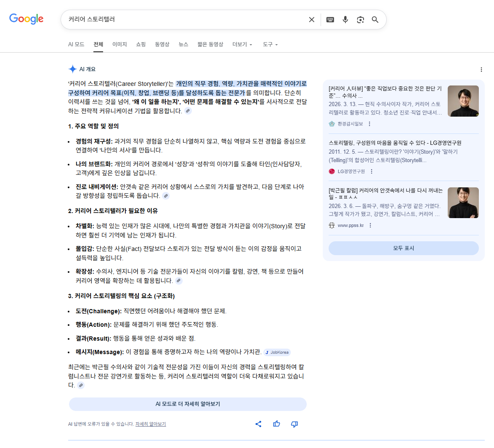Give a thumbs up to the AI answer

pos(276,424)
